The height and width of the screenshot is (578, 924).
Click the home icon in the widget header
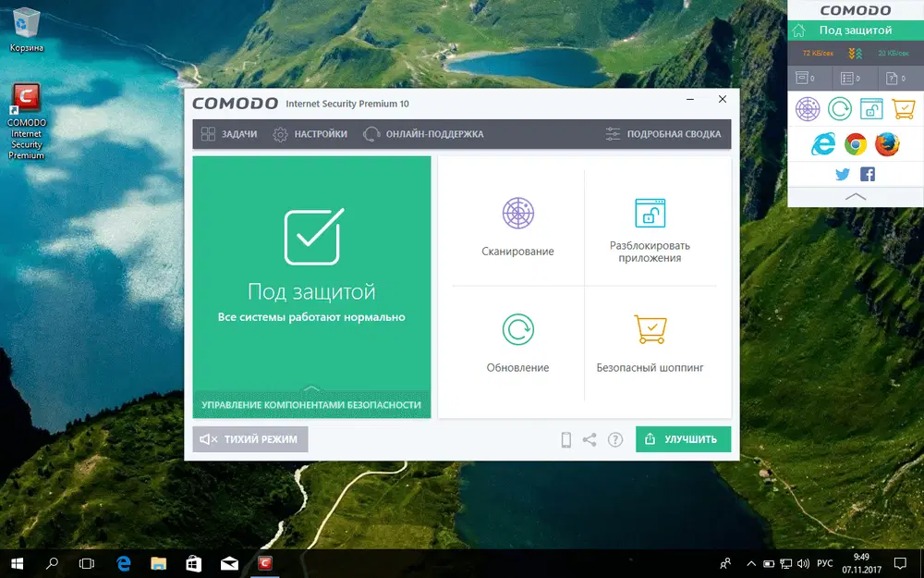pyautogui.click(x=799, y=30)
